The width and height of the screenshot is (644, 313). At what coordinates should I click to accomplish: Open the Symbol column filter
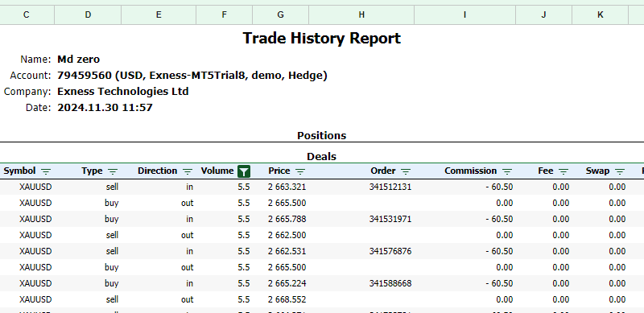pyautogui.click(x=46, y=171)
